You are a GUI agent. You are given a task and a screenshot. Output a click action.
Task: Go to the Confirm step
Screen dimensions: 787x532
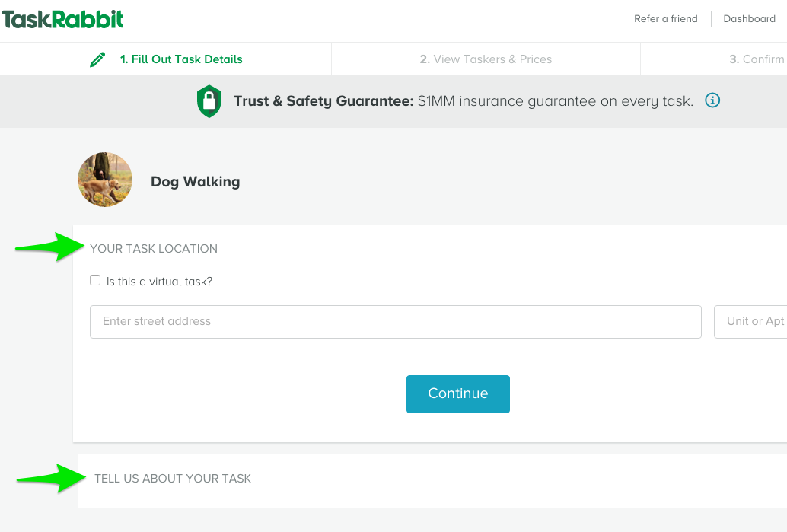click(x=757, y=59)
